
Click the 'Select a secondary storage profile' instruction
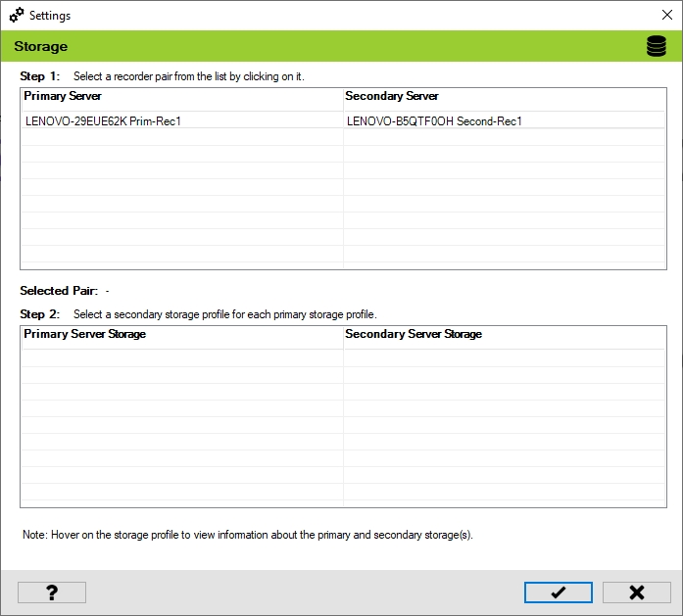(x=224, y=314)
